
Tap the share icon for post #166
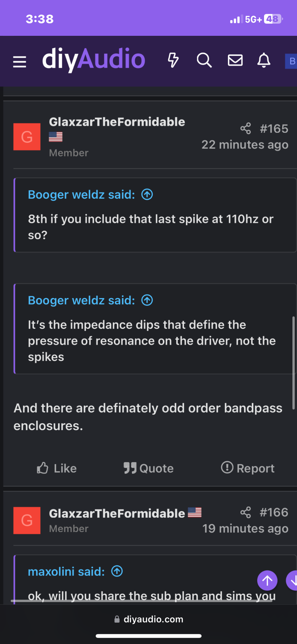coord(246,512)
